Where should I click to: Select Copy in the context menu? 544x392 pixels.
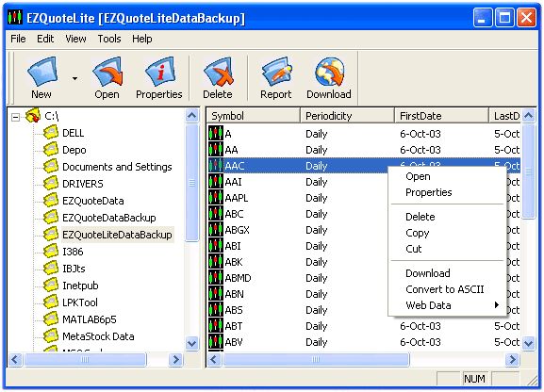pyautogui.click(x=417, y=233)
